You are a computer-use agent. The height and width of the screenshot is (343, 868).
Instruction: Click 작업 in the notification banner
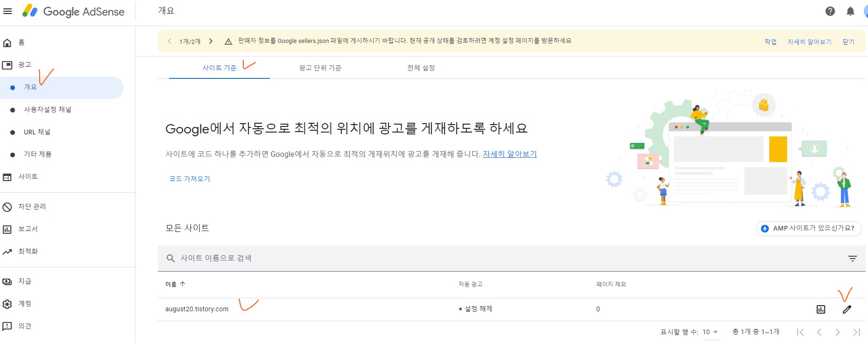pyautogui.click(x=770, y=42)
